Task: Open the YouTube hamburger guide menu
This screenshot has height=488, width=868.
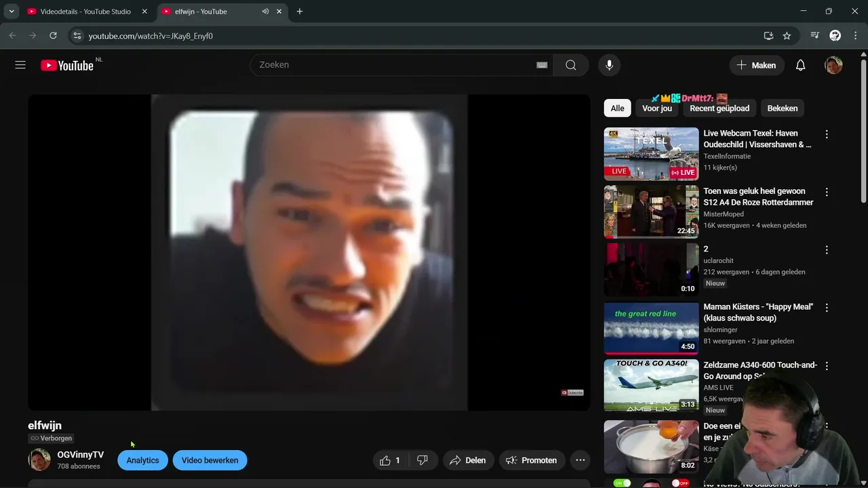Action: pos(20,65)
